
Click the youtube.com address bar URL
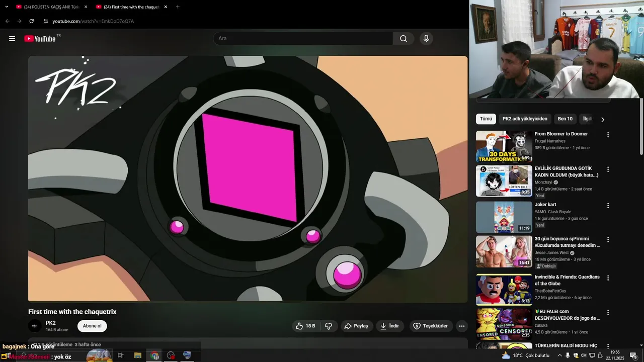point(93,21)
